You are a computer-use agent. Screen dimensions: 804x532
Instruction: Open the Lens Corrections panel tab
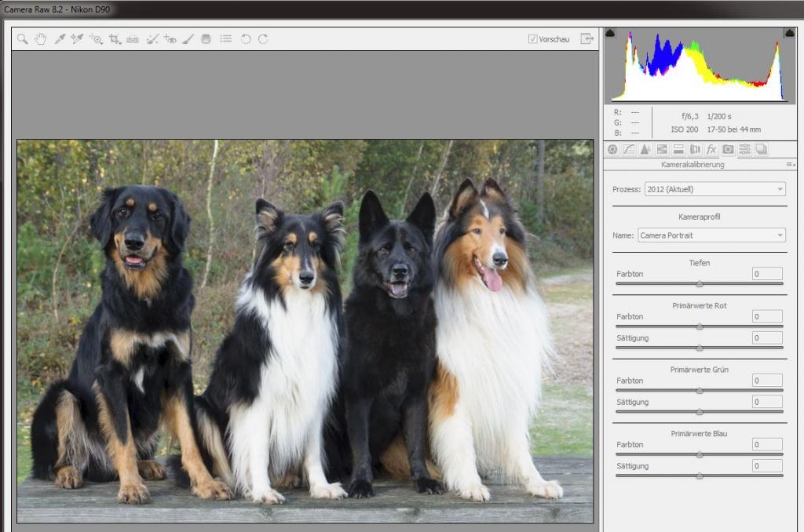(695, 149)
